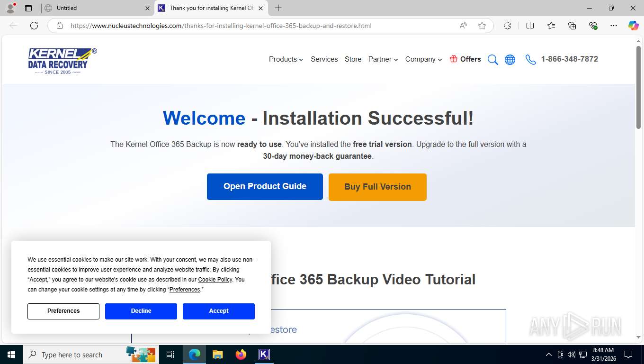This screenshot has height=364, width=644.
Task: Open the Cookie Policy link
Action: 215,280
